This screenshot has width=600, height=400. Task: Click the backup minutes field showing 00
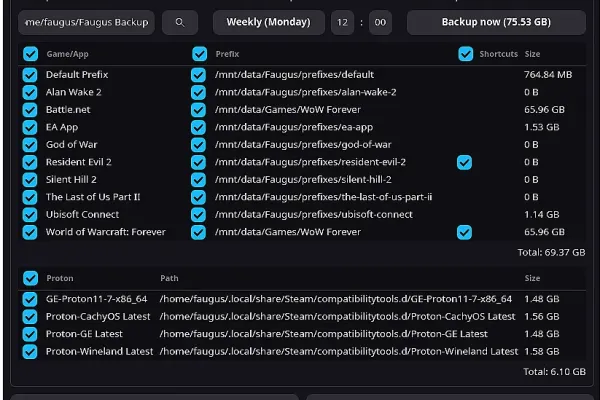[x=380, y=23]
